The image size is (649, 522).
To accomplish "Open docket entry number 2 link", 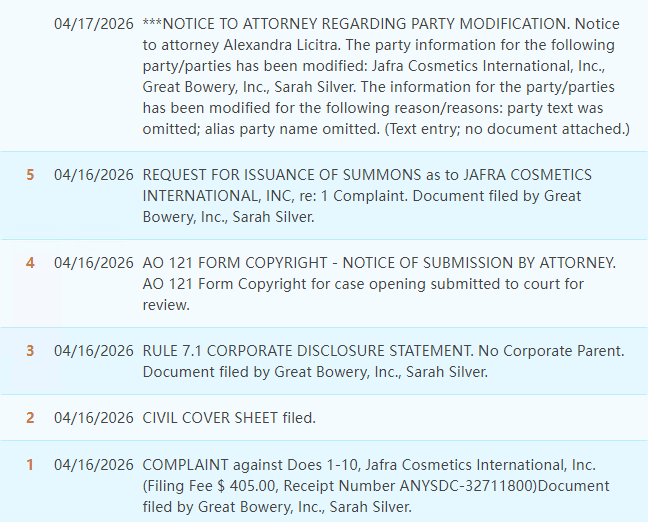I will pyautogui.click(x=30, y=418).
